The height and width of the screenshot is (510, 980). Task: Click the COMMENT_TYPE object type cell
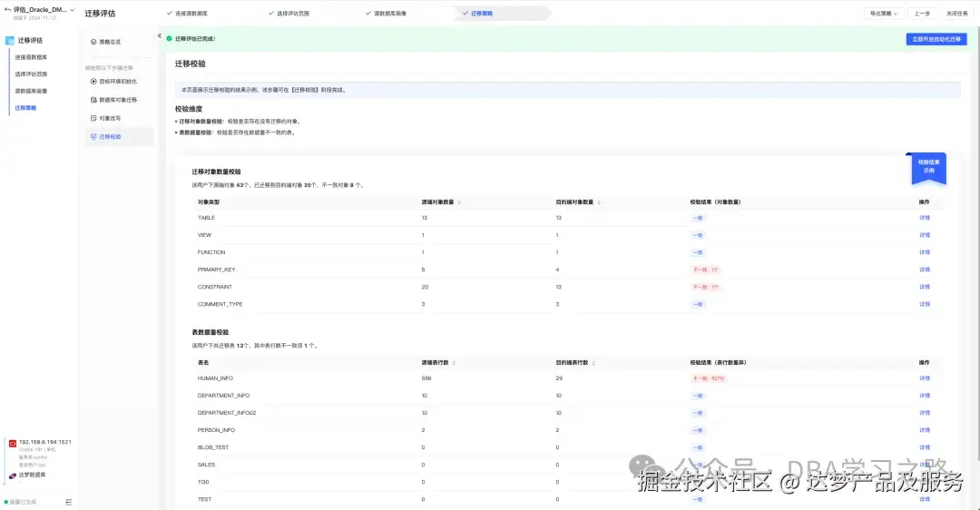(220, 304)
